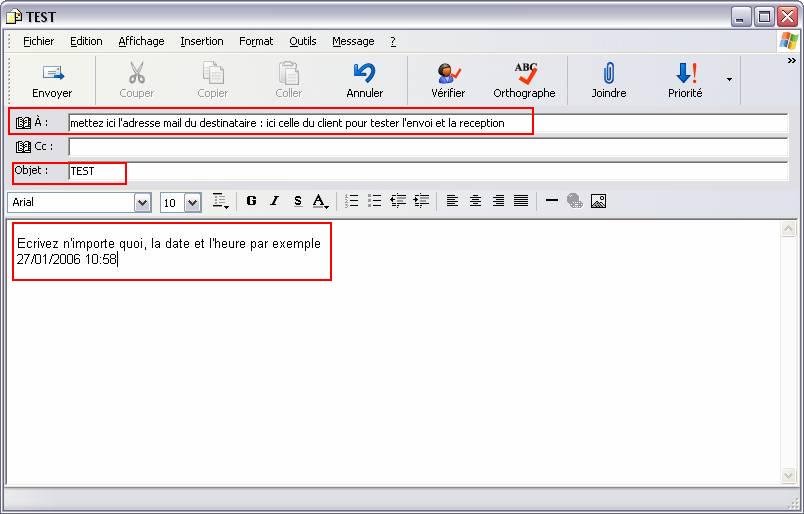Click into the À recipient field
The image size is (804, 514).
tap(428, 123)
